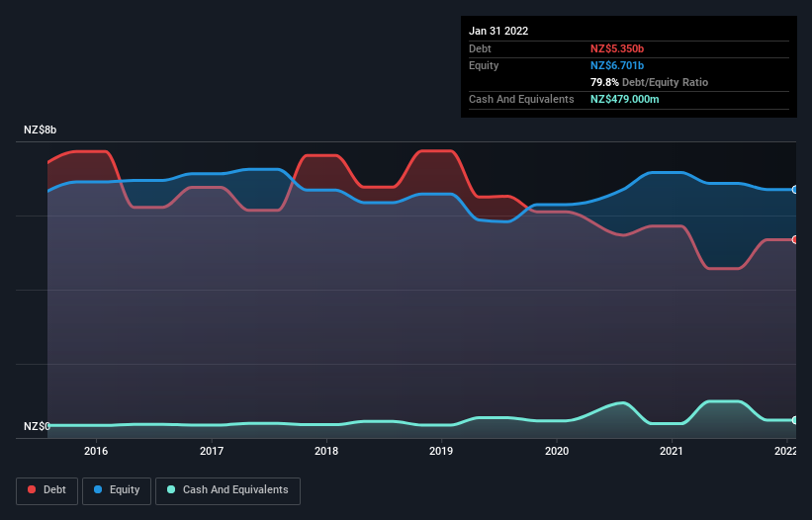
Task: Click the NZ$479.000m cash value
Action: 624,99
